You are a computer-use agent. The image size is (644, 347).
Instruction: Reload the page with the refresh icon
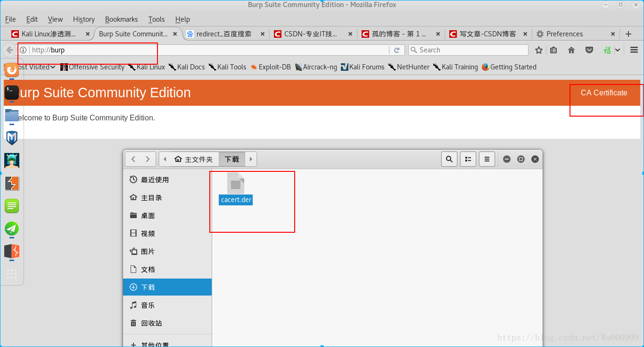click(397, 50)
